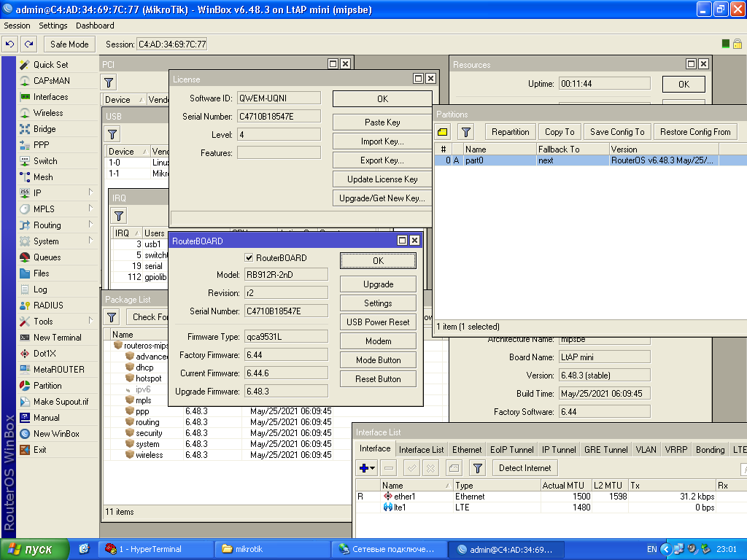The height and width of the screenshot is (560, 747).
Task: Select the lte1 interface row
Action: click(551, 507)
